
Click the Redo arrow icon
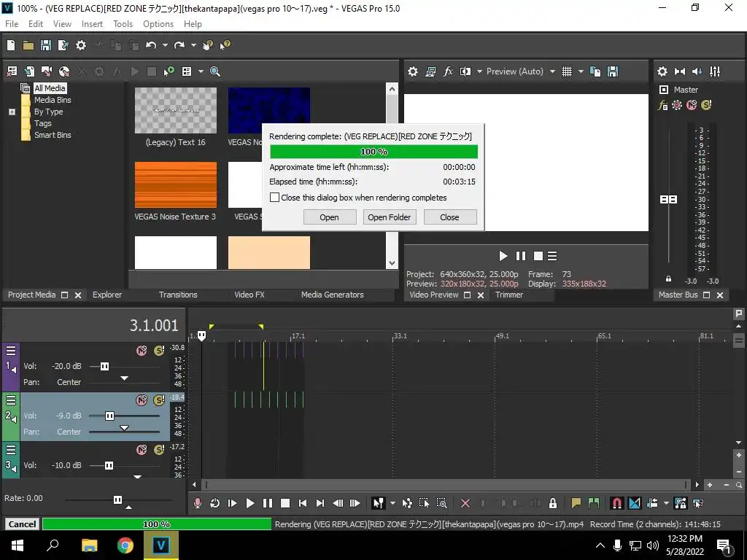point(179,45)
